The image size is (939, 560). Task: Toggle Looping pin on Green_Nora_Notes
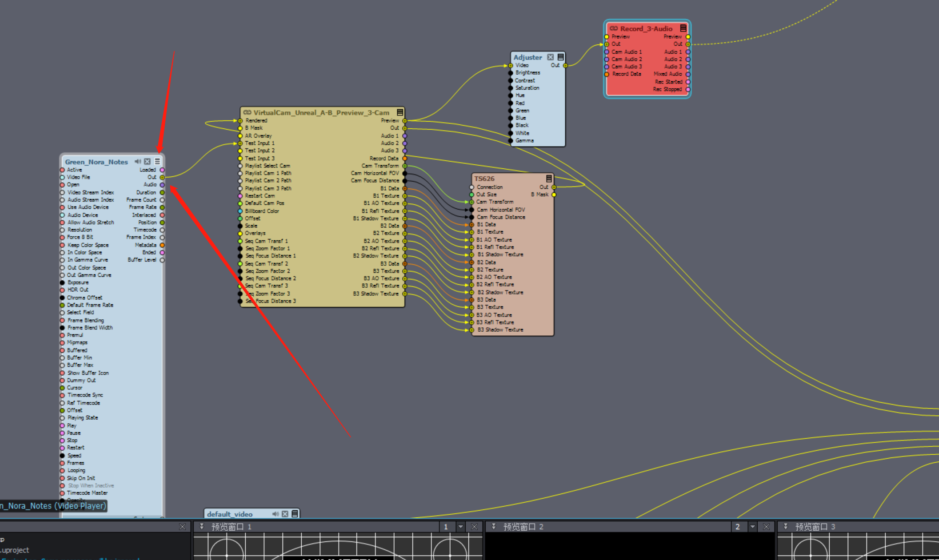point(63,471)
